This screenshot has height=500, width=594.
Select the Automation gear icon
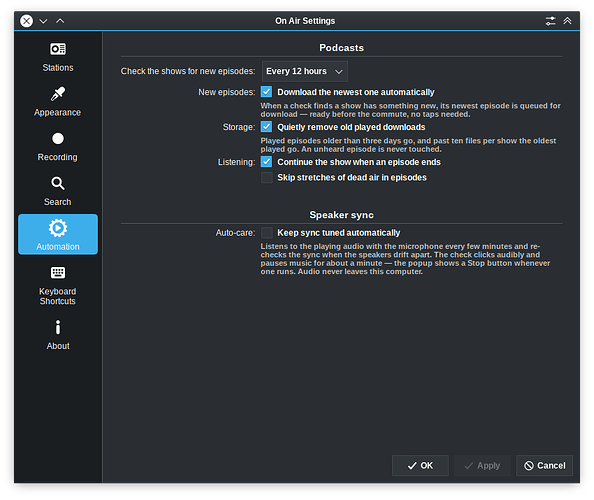(x=58, y=228)
